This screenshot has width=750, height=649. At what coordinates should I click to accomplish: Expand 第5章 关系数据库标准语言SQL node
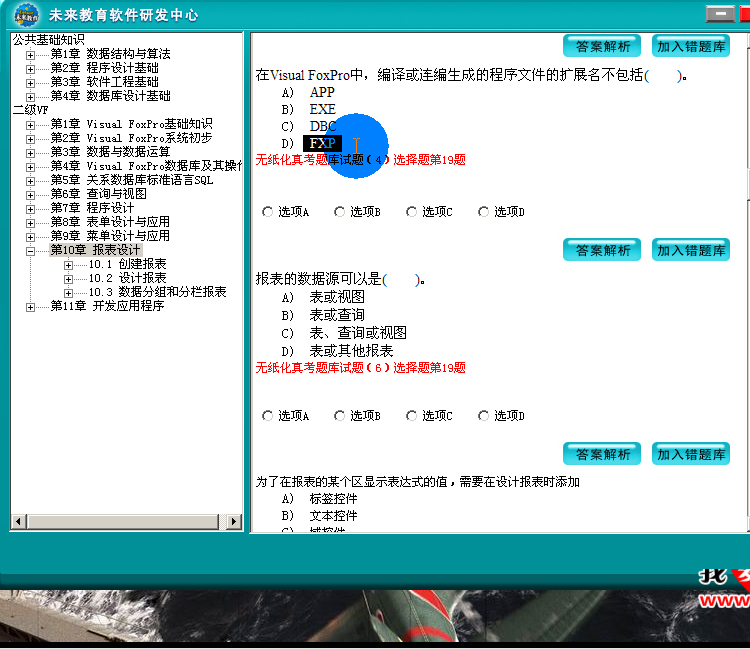pyautogui.click(x=30, y=181)
